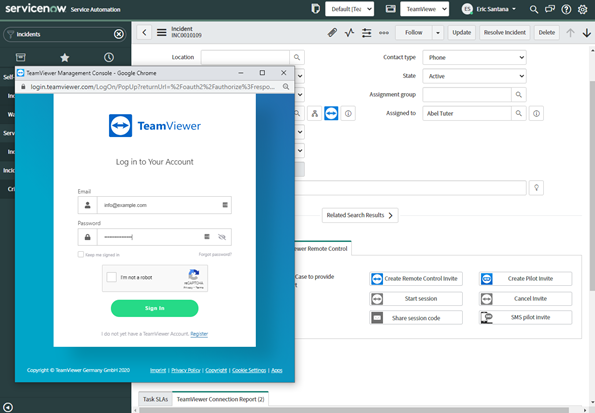Open Forgot password link
Viewport: 595px width, 413px height.
point(215,254)
